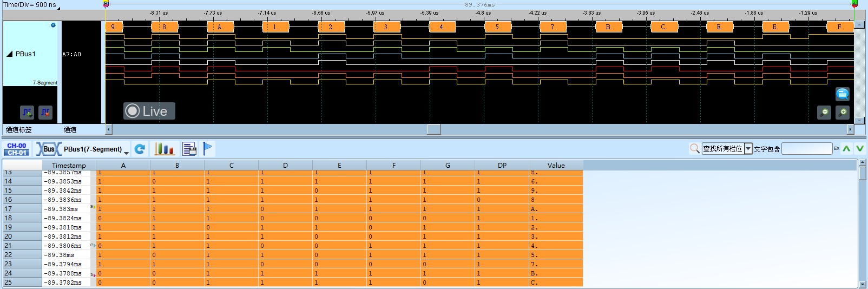Click the DP column header
Screen dimensions: 868x289
(x=502, y=166)
